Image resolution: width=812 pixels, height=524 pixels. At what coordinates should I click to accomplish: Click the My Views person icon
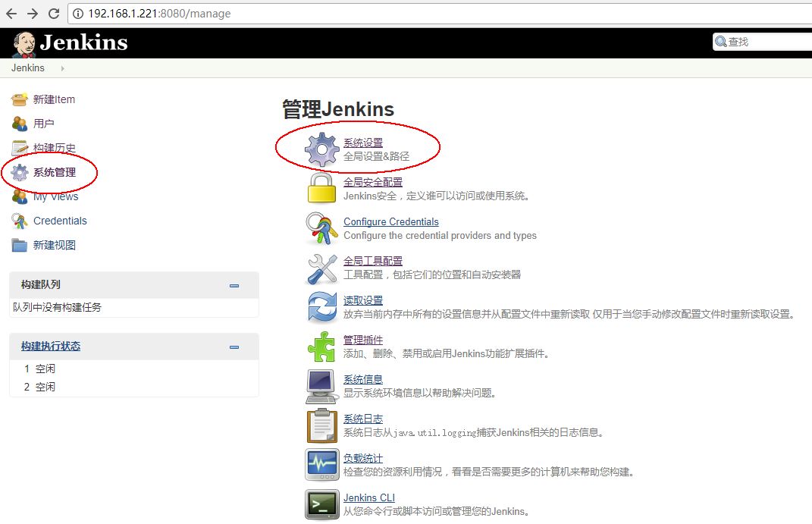20,196
